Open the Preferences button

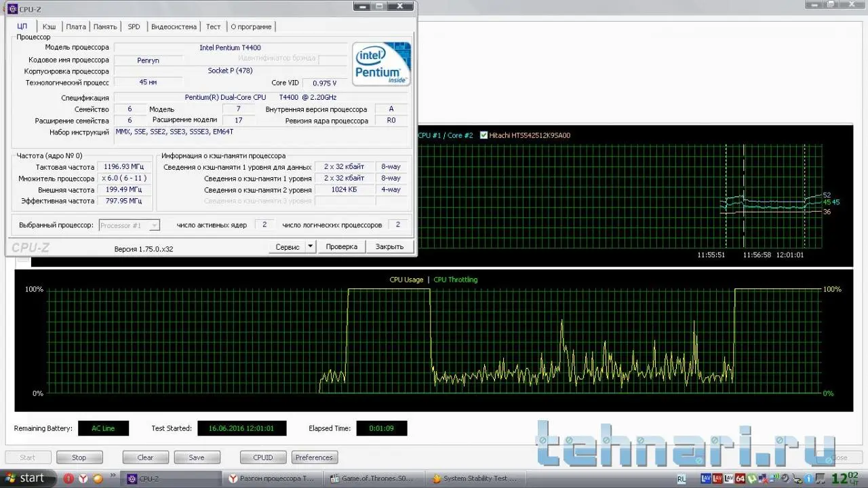314,457
